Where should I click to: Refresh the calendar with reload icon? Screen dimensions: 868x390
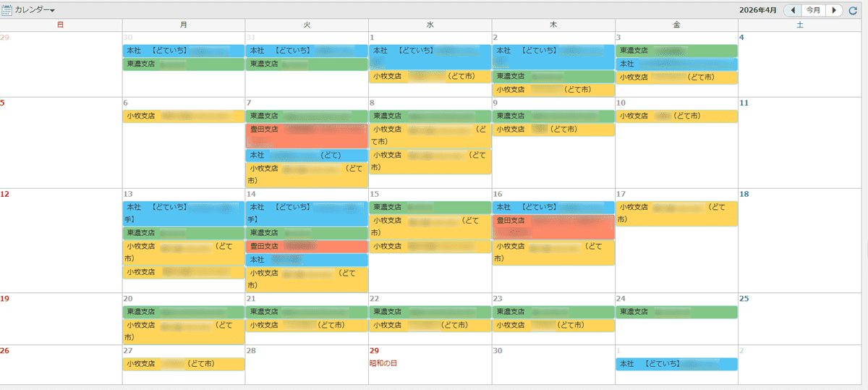coord(854,10)
